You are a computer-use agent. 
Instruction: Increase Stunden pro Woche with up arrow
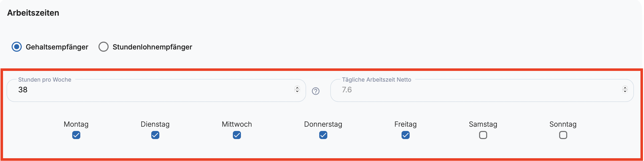tap(297, 88)
